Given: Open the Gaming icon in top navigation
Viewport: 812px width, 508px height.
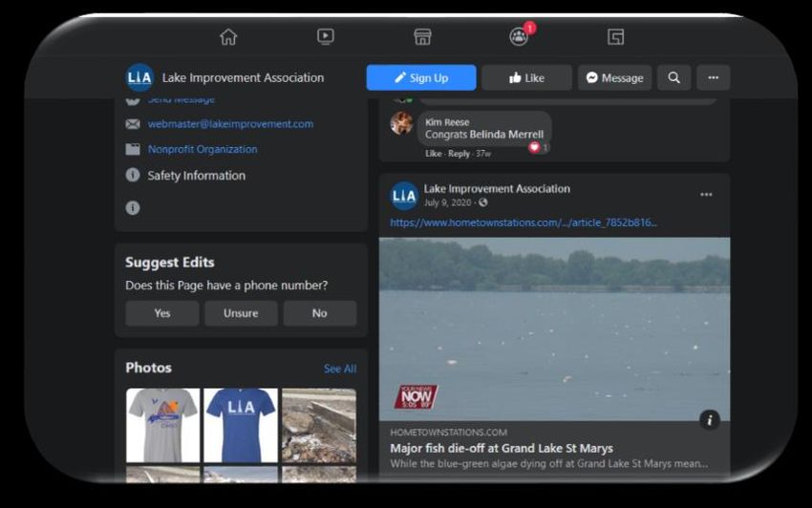Looking at the screenshot, I should 616,37.
